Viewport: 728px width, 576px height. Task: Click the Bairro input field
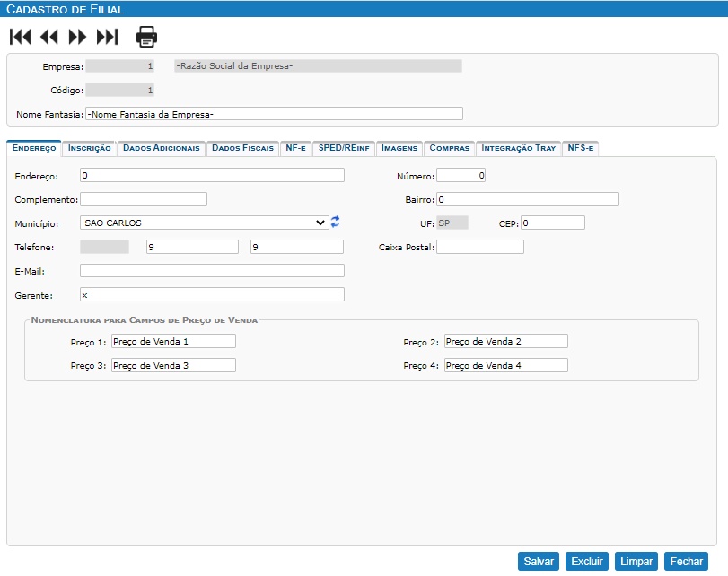click(x=528, y=199)
